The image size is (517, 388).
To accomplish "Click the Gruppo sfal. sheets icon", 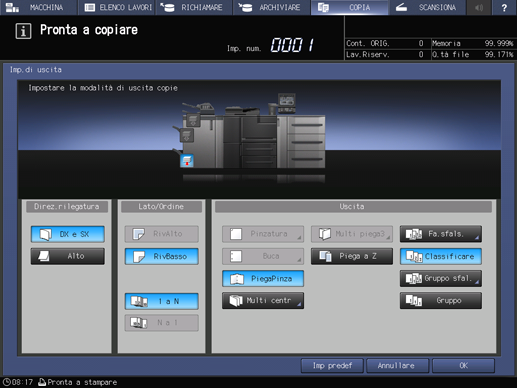I will (414, 279).
